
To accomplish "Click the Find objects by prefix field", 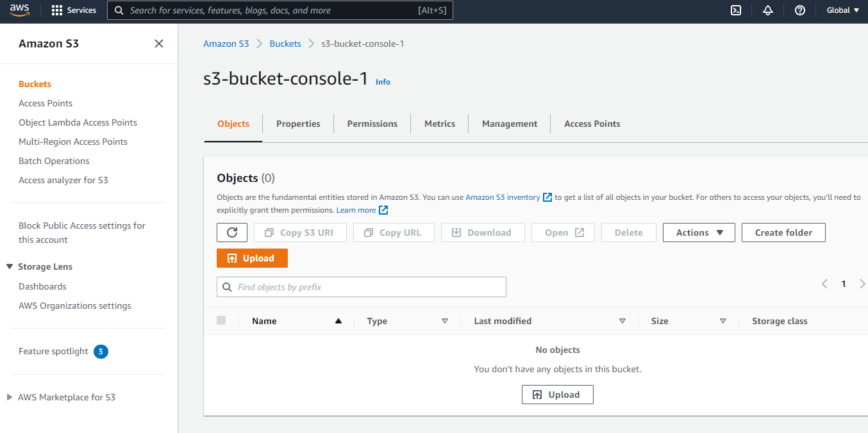I will 361,286.
